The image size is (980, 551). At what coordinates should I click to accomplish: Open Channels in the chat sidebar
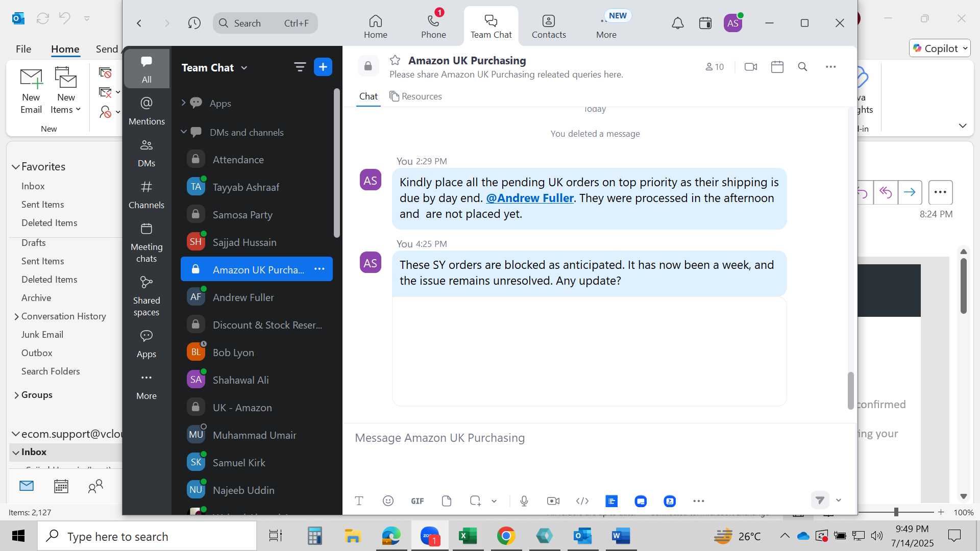(146, 194)
